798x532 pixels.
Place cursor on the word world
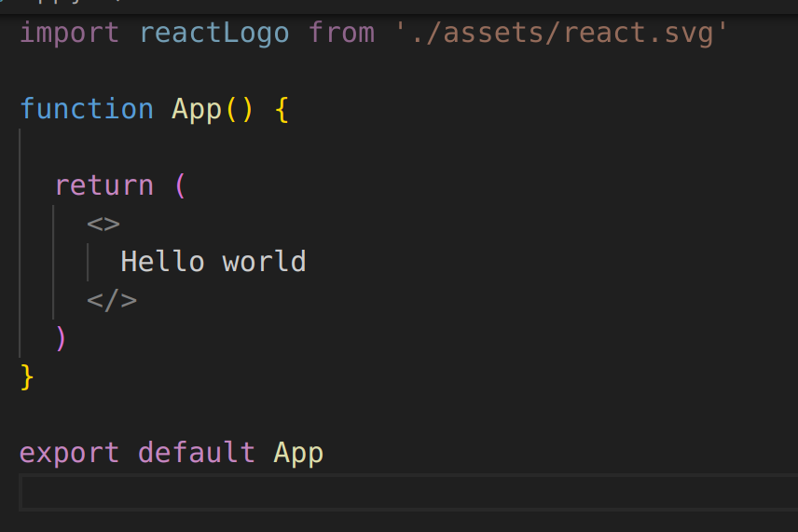[x=264, y=262]
